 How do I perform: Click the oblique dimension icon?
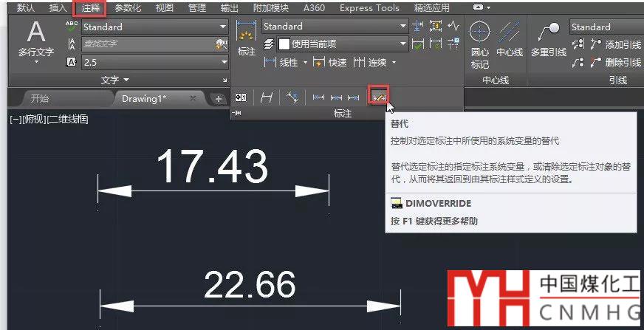point(267,97)
